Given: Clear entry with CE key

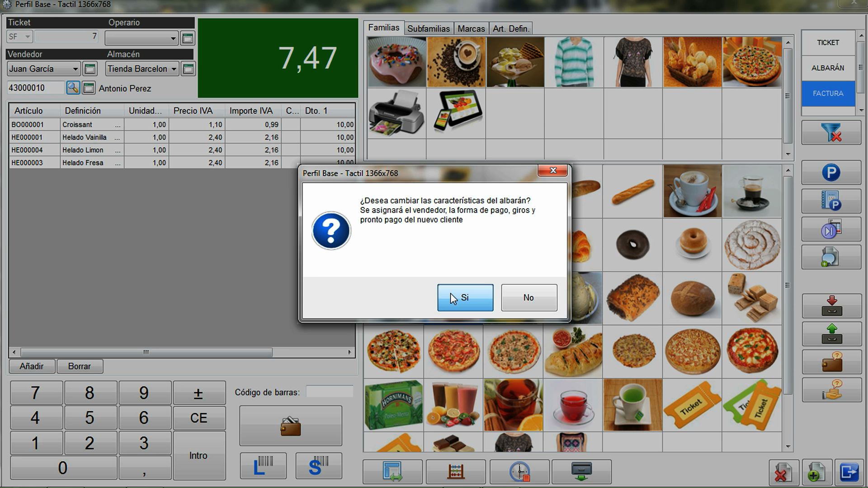Looking at the screenshot, I should pyautogui.click(x=198, y=418).
